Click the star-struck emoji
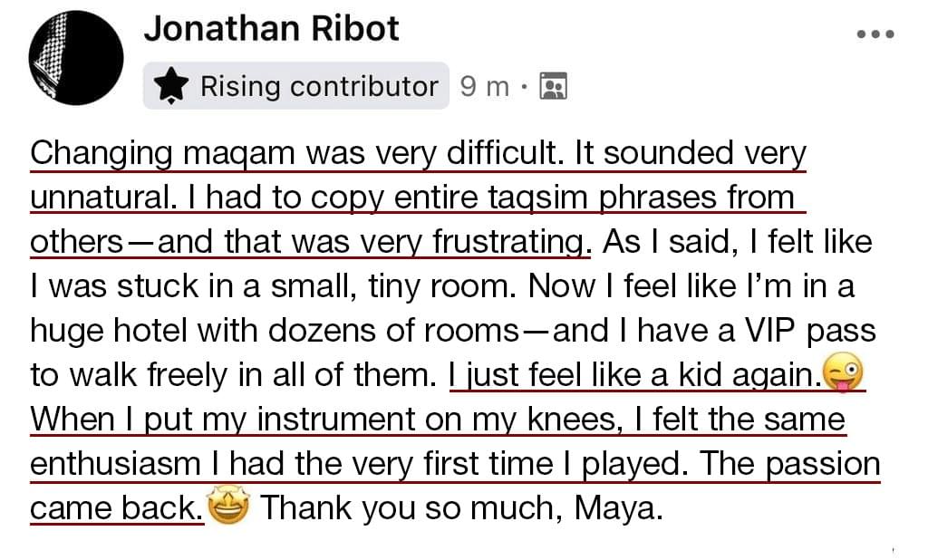Screen dimensions: 928x560 (x=227, y=508)
